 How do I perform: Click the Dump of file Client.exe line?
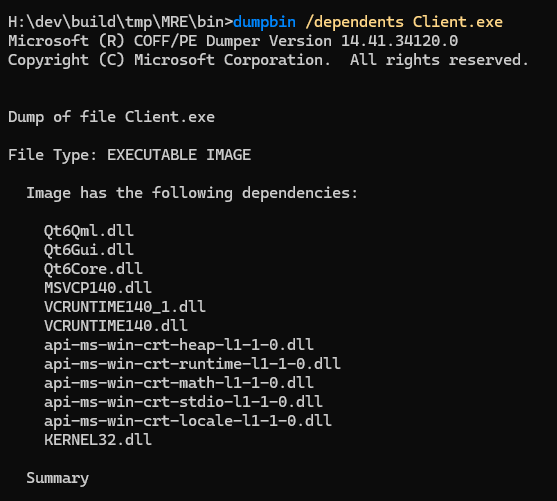tap(112, 117)
